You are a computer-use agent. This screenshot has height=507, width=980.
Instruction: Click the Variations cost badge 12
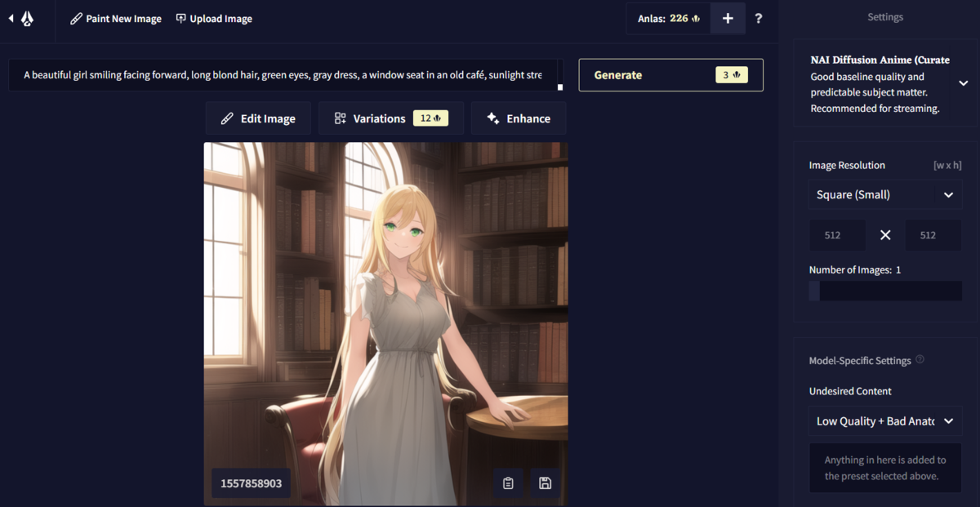tap(429, 118)
